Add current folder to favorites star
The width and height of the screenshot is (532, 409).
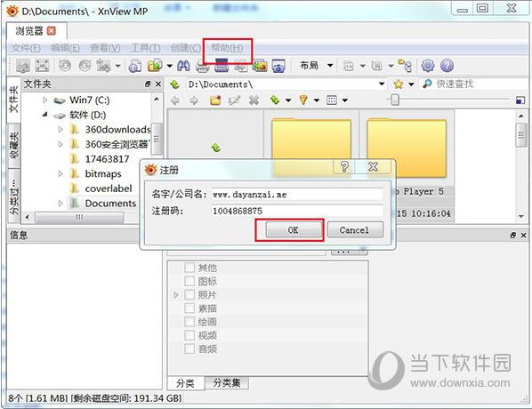(x=398, y=84)
